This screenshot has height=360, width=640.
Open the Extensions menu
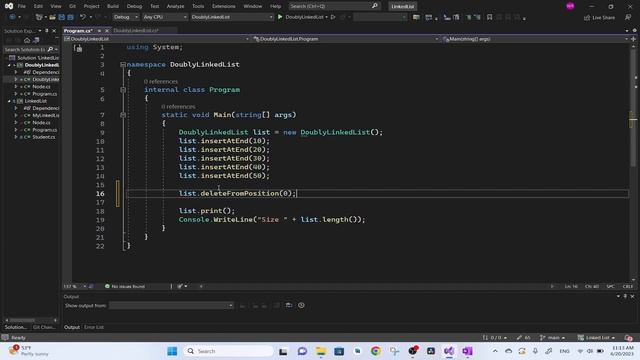224,6
